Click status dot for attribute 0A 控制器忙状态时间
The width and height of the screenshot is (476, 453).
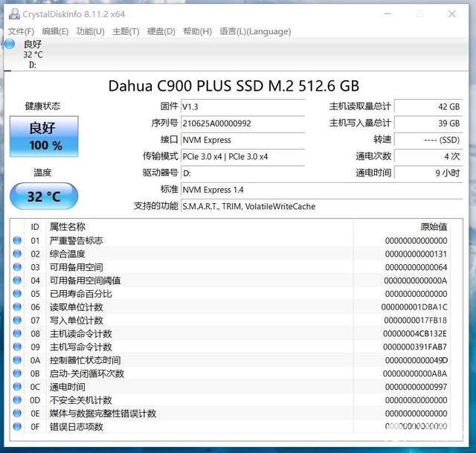point(17,360)
